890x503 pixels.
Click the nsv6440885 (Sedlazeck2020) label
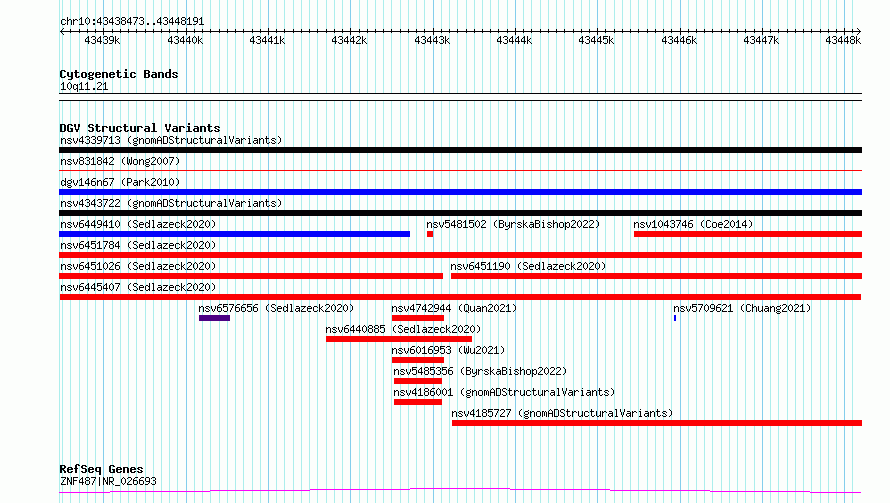point(403,329)
